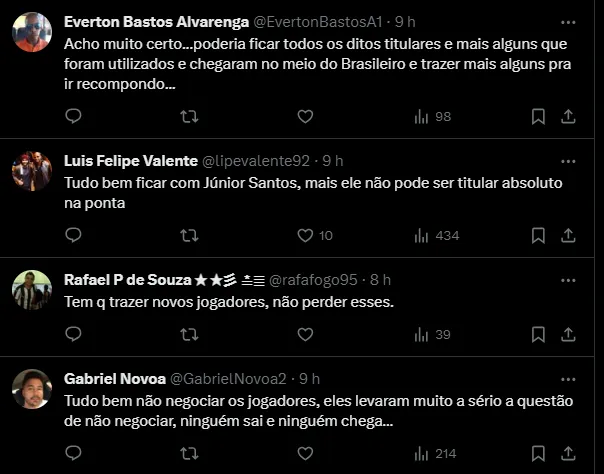The width and height of the screenshot is (604, 474).
Task: Bookmark Luis Felipe Valente's tweet
Action: (538, 235)
